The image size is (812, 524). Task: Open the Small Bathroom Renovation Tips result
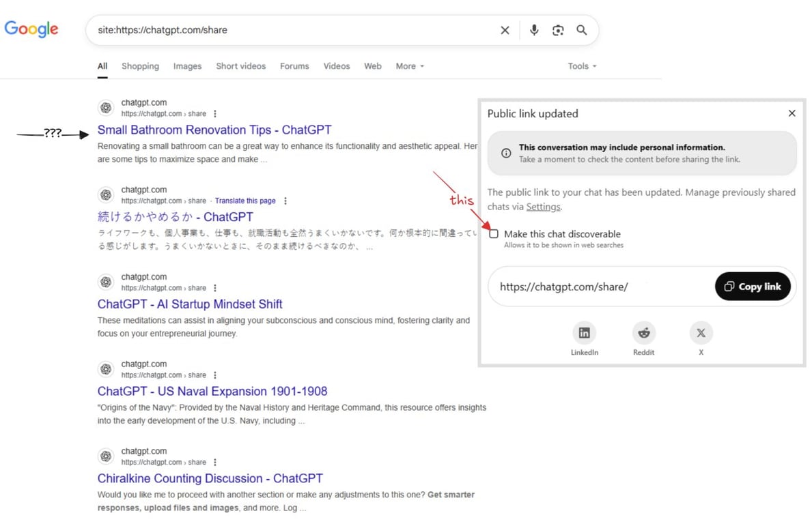point(214,130)
